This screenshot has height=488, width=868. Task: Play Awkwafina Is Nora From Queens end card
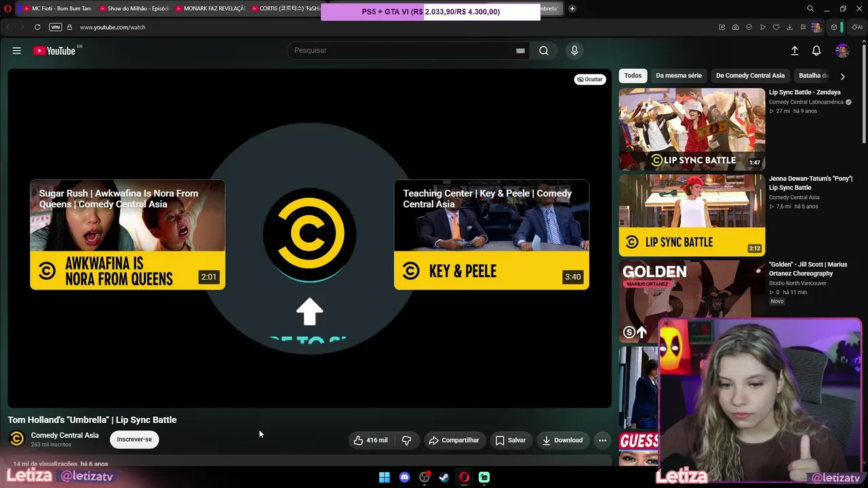click(127, 235)
